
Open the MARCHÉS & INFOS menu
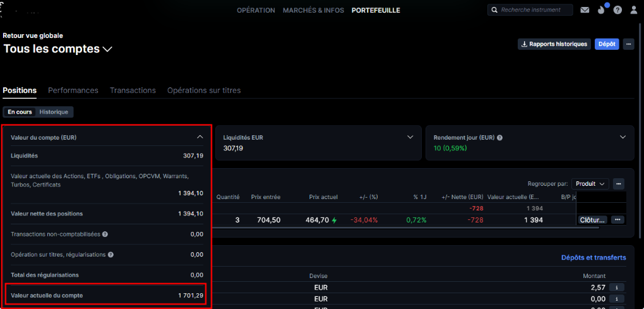tap(313, 10)
